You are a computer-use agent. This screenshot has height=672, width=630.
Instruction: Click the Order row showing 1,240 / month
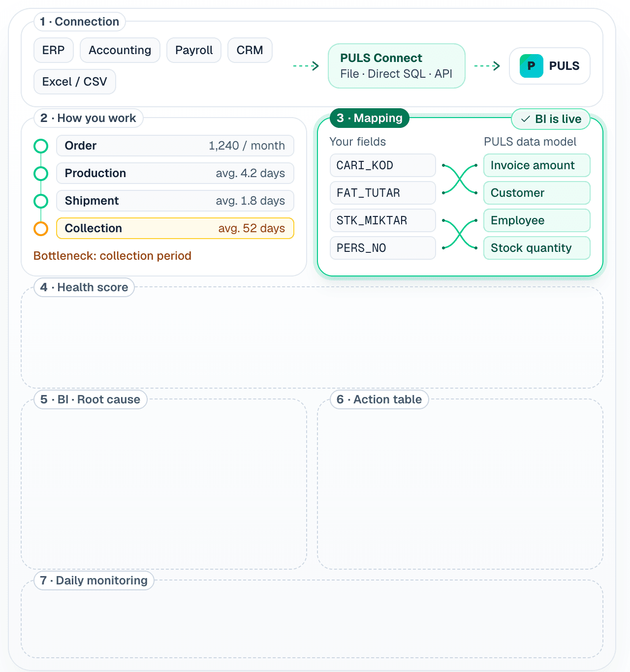pos(175,146)
